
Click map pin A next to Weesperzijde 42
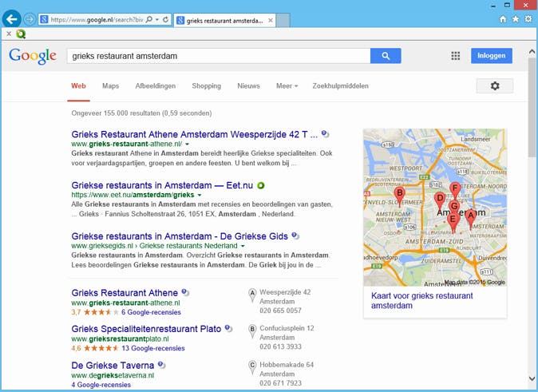pos(252,295)
